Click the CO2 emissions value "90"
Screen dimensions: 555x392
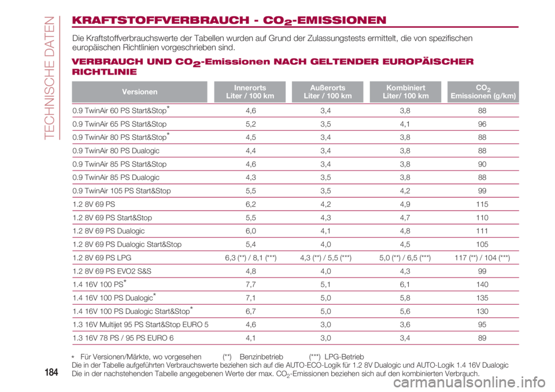click(x=482, y=164)
